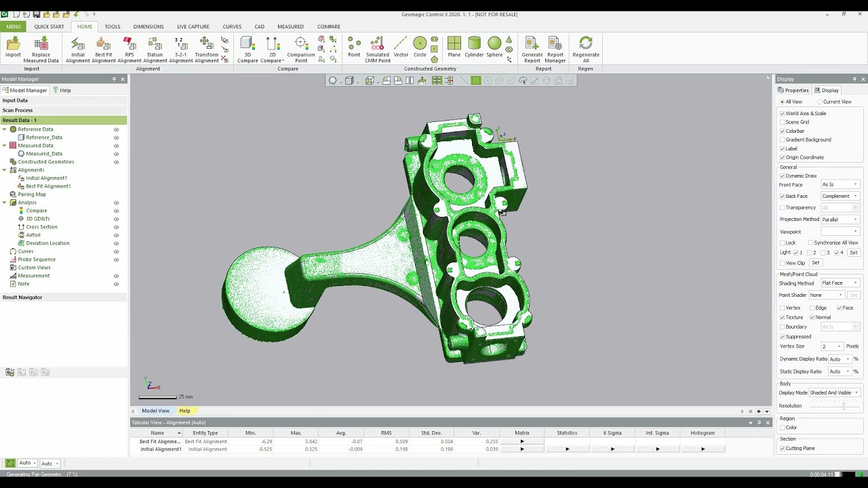This screenshot has height=488, width=868.
Task: Pin the Tabular View panel
Action: point(759,422)
